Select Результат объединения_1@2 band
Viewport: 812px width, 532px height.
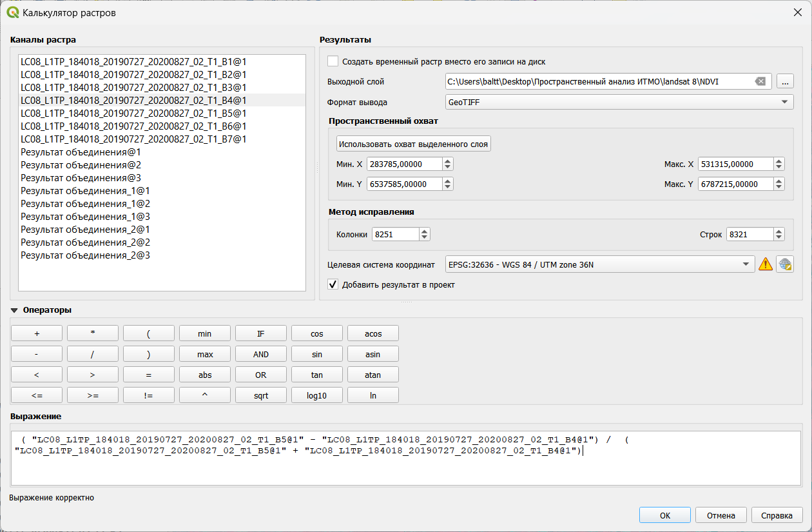(x=86, y=203)
